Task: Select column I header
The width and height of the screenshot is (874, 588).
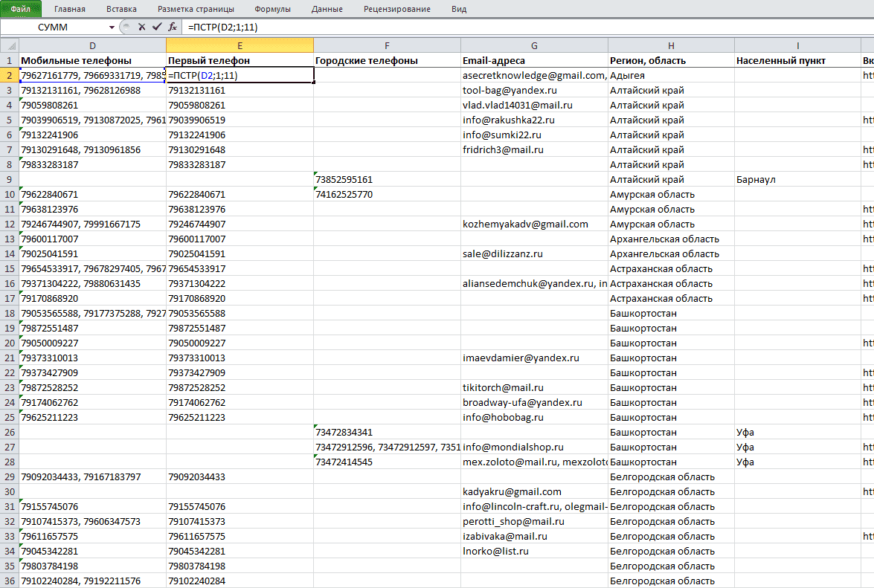Action: click(x=797, y=45)
